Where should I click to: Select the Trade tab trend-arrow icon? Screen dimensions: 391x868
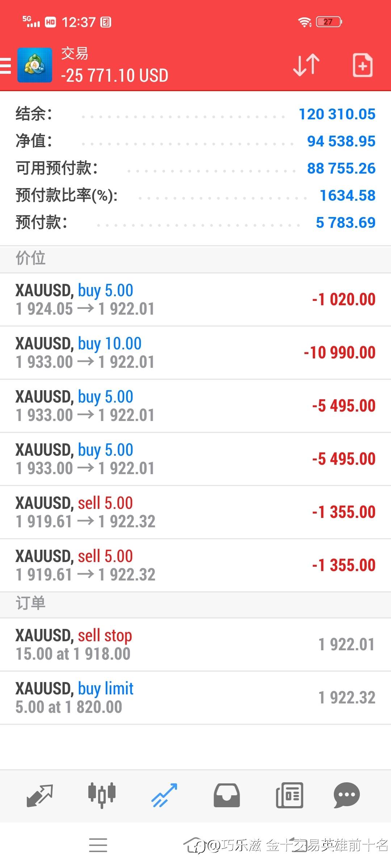click(164, 795)
